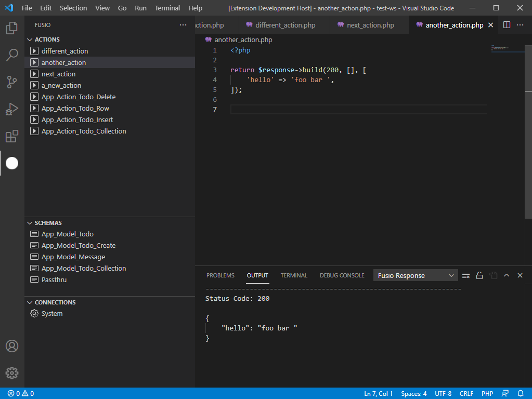Open the Explorer view in activity bar
This screenshot has height=399, width=532.
click(12, 28)
